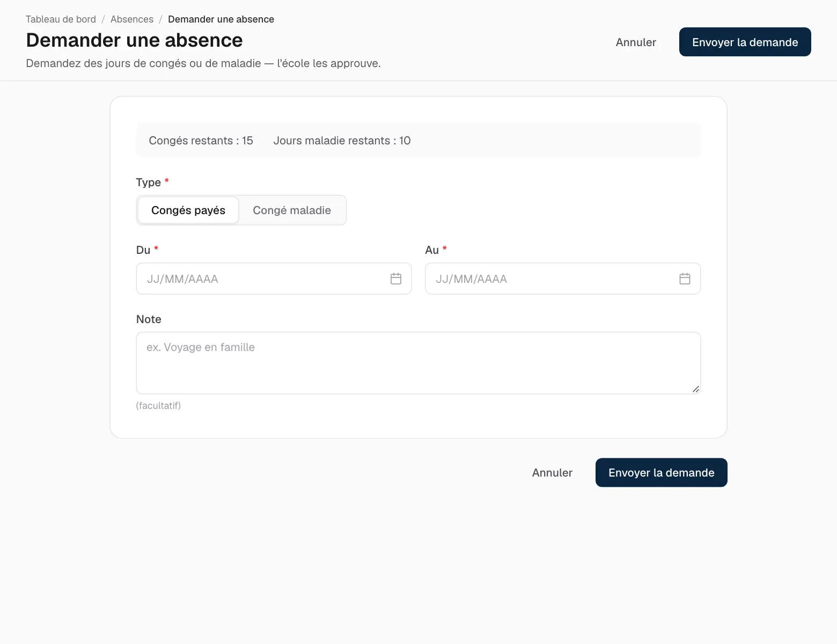The height and width of the screenshot is (644, 837).
Task: Click the 'Type' field label
Action: 149,182
